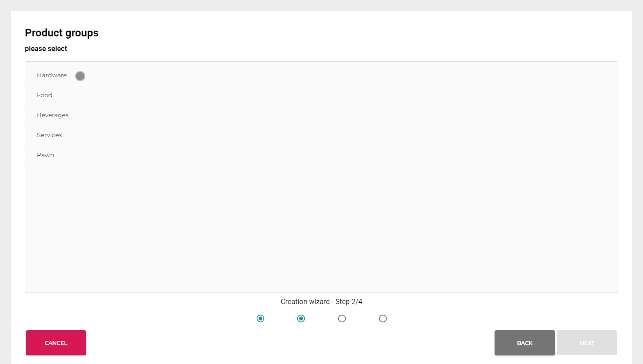The width and height of the screenshot is (643, 364).
Task: Select the fourth wizard step circle
Action: [x=383, y=318]
